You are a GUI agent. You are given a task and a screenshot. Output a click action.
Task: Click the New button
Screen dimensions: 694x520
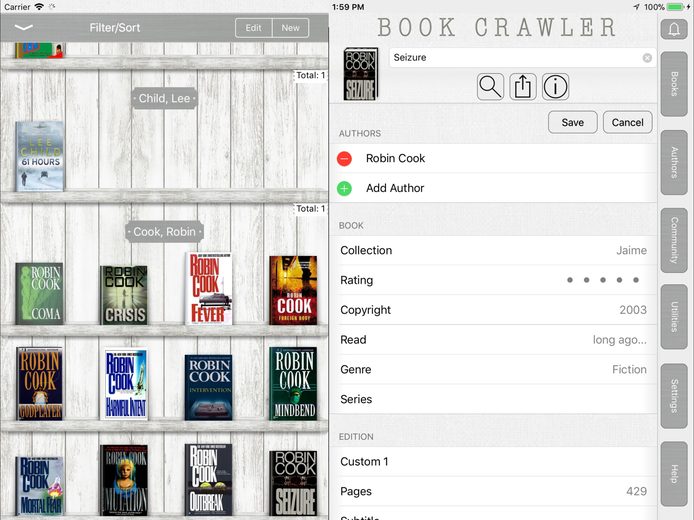290,27
